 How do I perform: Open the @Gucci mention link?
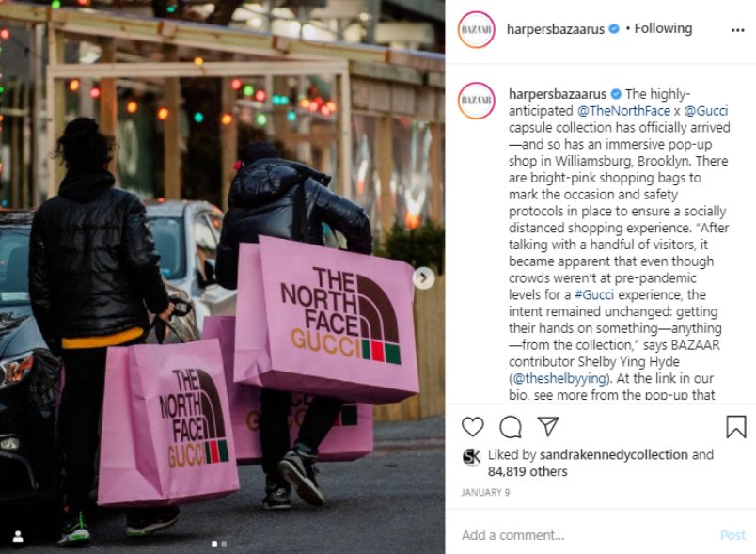tap(705, 111)
